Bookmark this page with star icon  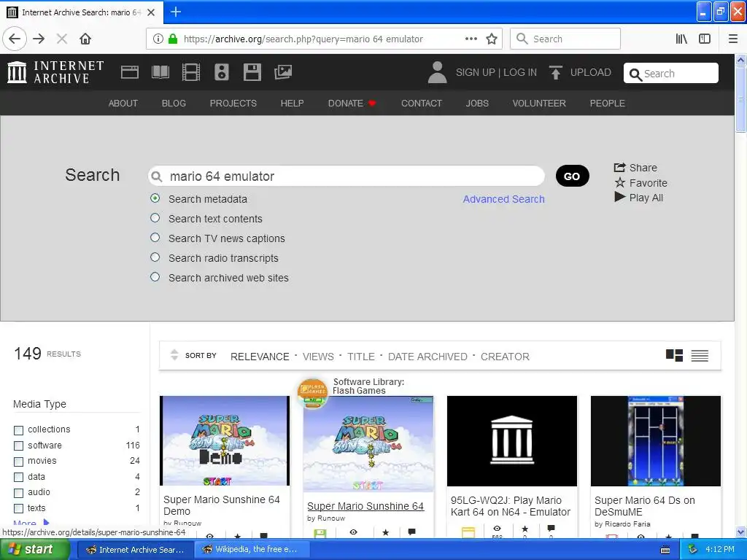[492, 39]
